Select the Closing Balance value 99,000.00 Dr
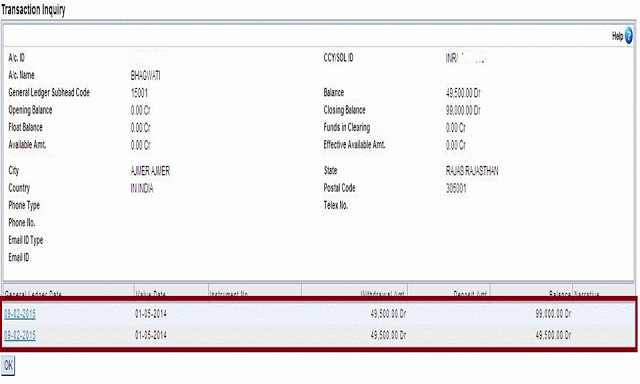This screenshot has width=640, height=384. click(463, 111)
